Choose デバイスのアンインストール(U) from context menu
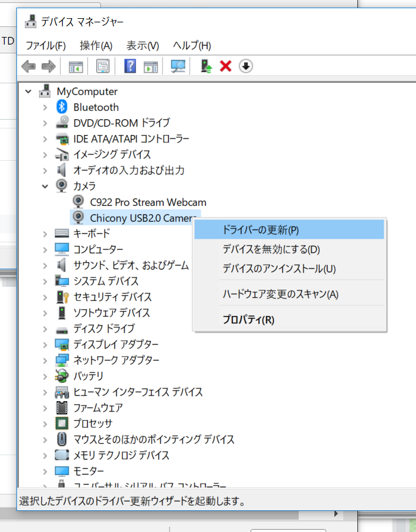 click(x=289, y=269)
